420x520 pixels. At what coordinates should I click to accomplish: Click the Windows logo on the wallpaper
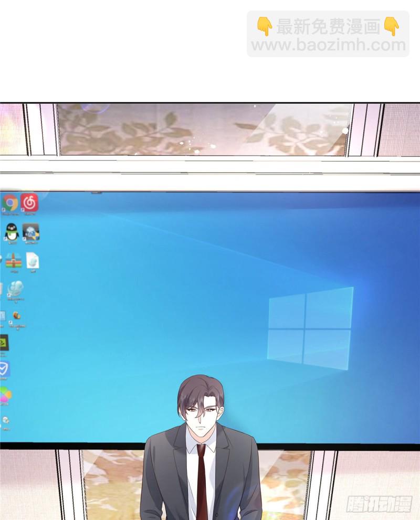pyautogui.click(x=310, y=328)
